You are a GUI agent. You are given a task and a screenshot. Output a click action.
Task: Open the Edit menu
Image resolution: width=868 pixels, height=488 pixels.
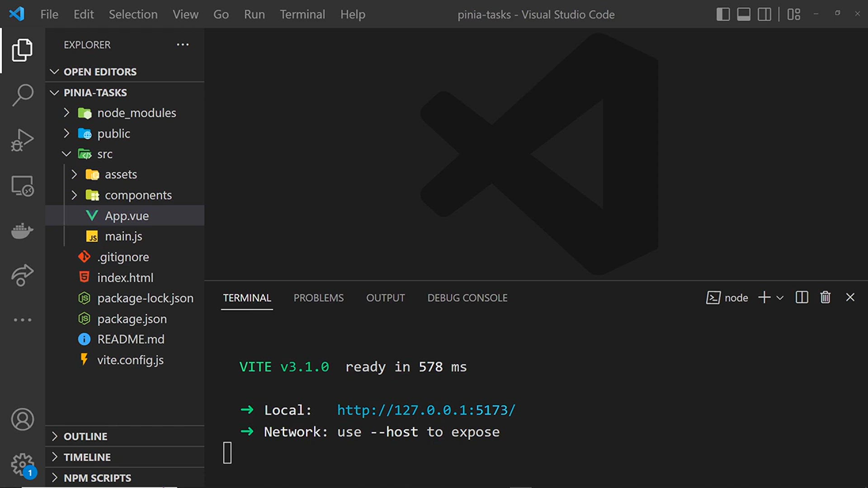pos(84,14)
